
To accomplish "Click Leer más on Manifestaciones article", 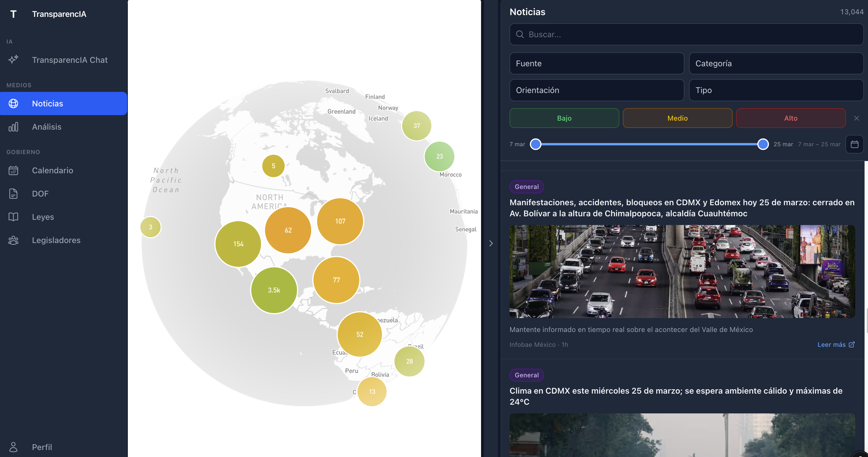I will click(836, 344).
